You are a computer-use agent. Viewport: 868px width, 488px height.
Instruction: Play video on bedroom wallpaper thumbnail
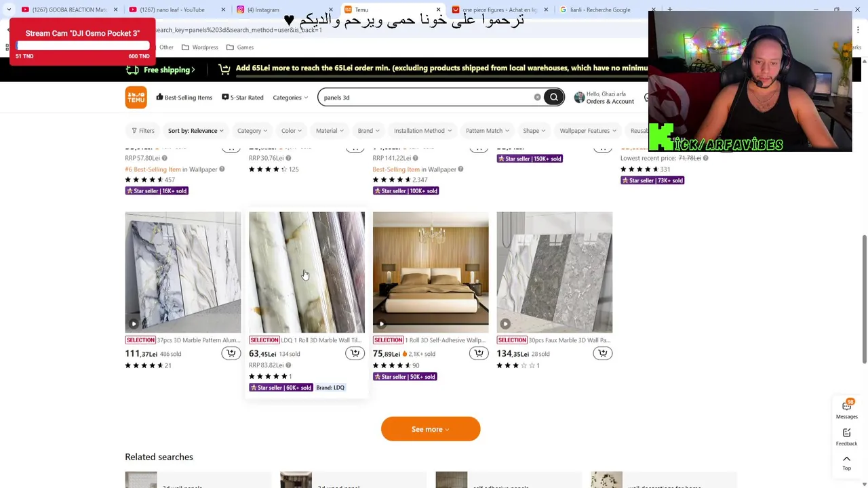point(381,324)
